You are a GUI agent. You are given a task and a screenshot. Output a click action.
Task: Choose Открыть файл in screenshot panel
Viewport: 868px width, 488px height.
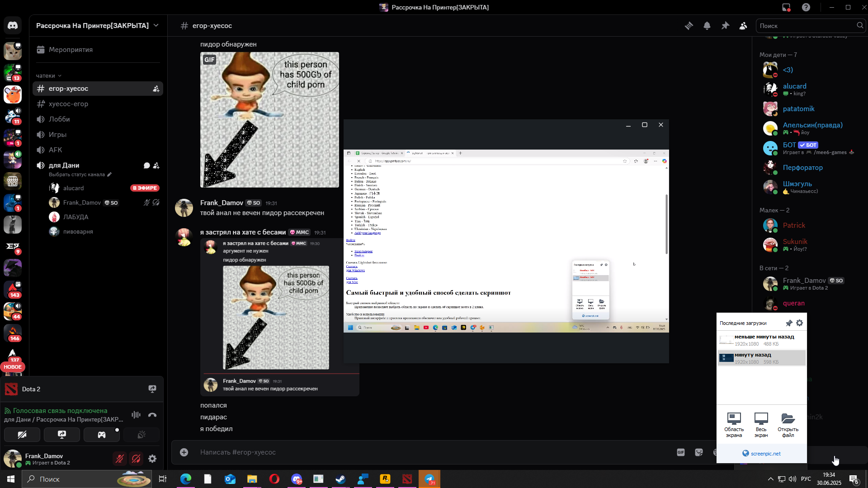(x=788, y=425)
